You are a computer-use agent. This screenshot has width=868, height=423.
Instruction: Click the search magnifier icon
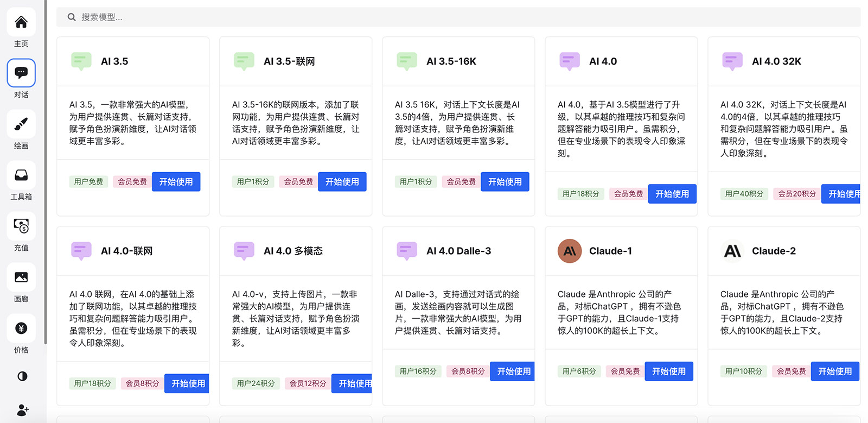(72, 17)
